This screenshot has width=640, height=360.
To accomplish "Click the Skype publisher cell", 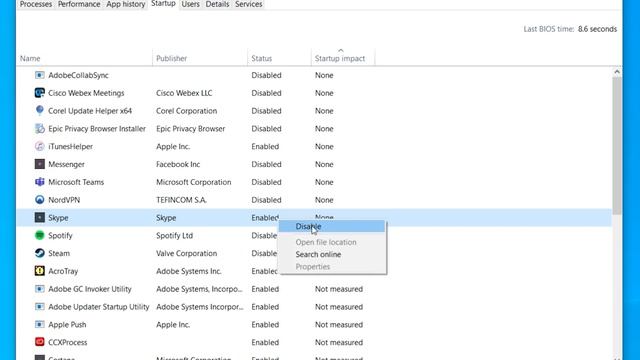I will 166,218.
